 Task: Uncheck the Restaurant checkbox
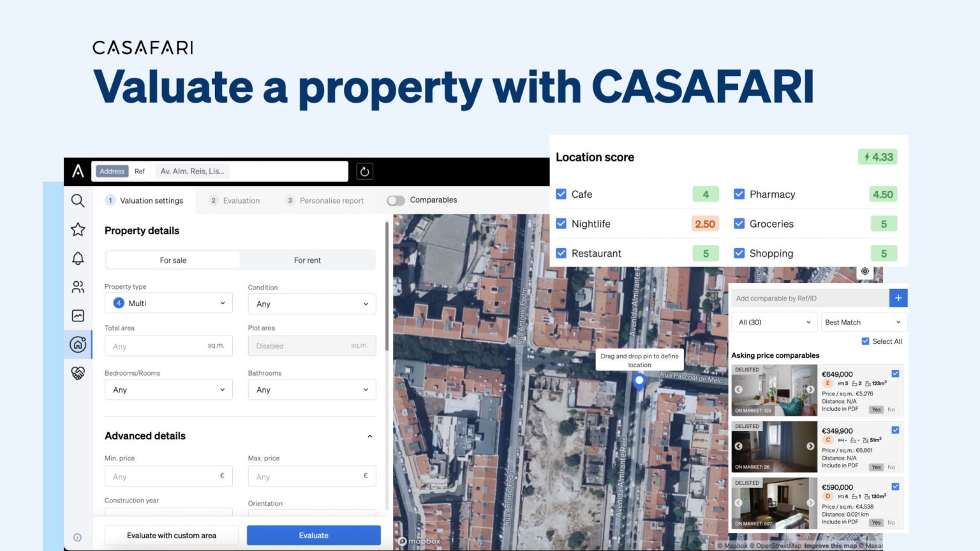pyautogui.click(x=561, y=253)
